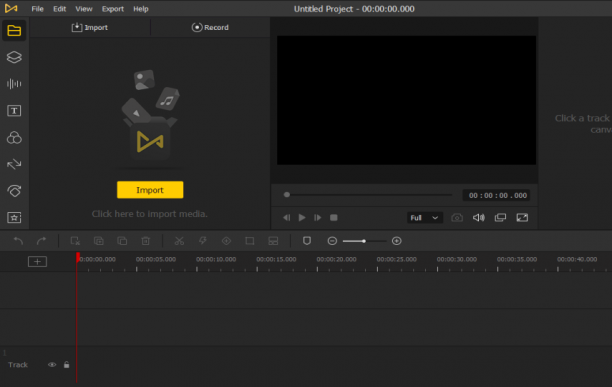Click the black preview canvas
Viewport: 612px width, 387px height.
point(406,100)
